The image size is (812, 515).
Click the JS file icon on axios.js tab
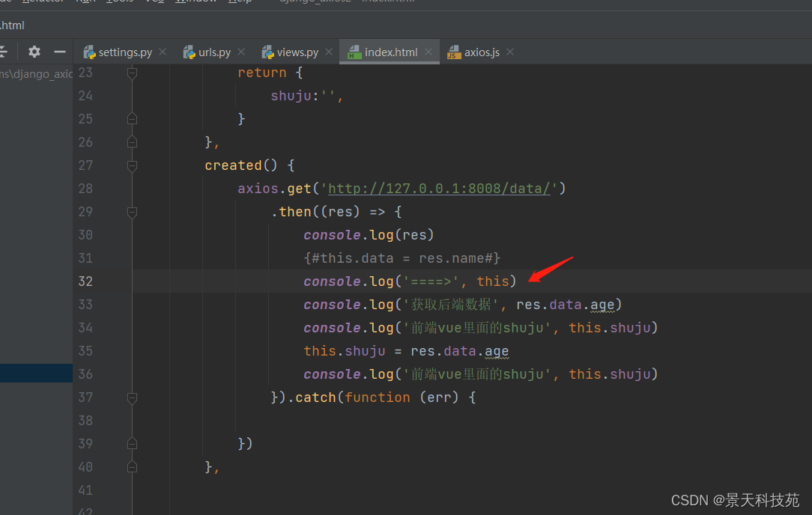pos(454,52)
